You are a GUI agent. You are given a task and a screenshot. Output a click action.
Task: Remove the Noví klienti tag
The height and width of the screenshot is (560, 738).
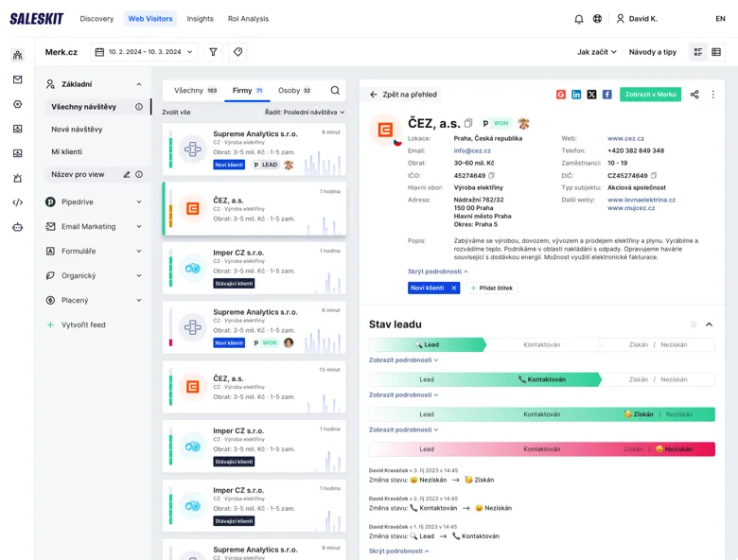pos(454,288)
